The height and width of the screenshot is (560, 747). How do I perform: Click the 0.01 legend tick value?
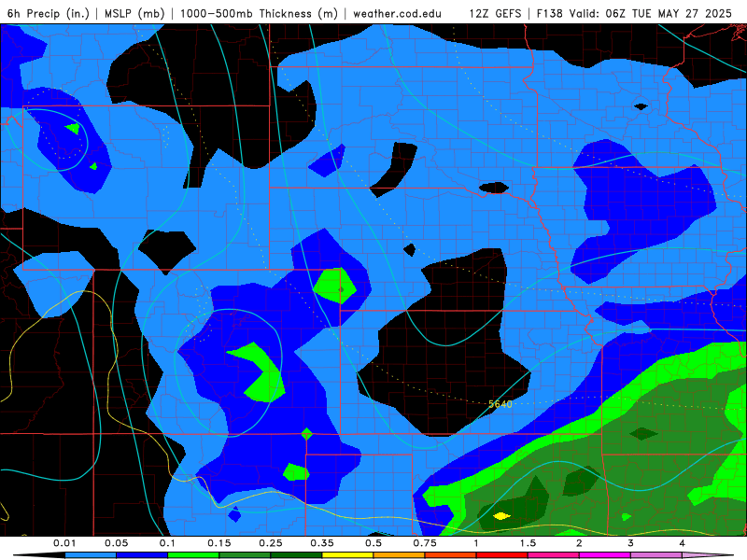64,543
